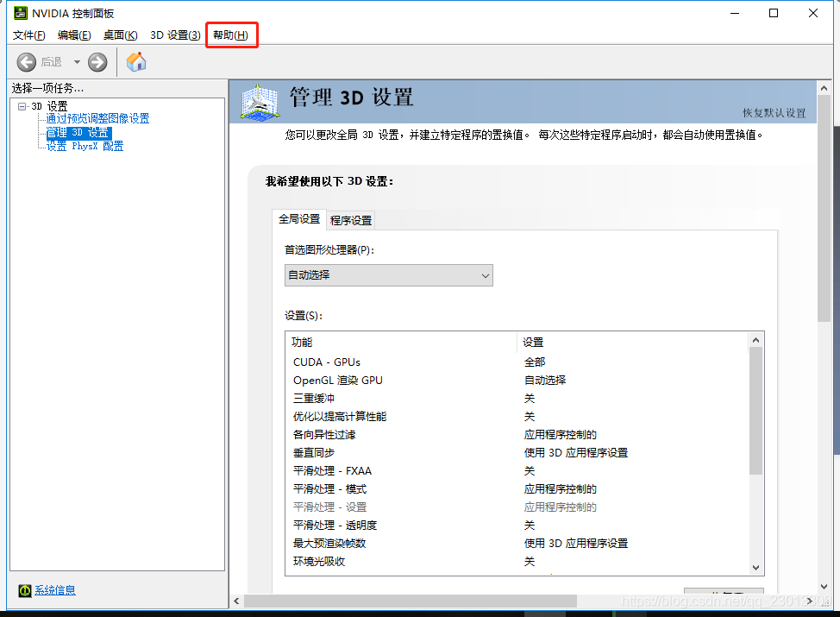Select the 最大预渲染帧数 row
The height and width of the screenshot is (617, 840).
(x=517, y=544)
